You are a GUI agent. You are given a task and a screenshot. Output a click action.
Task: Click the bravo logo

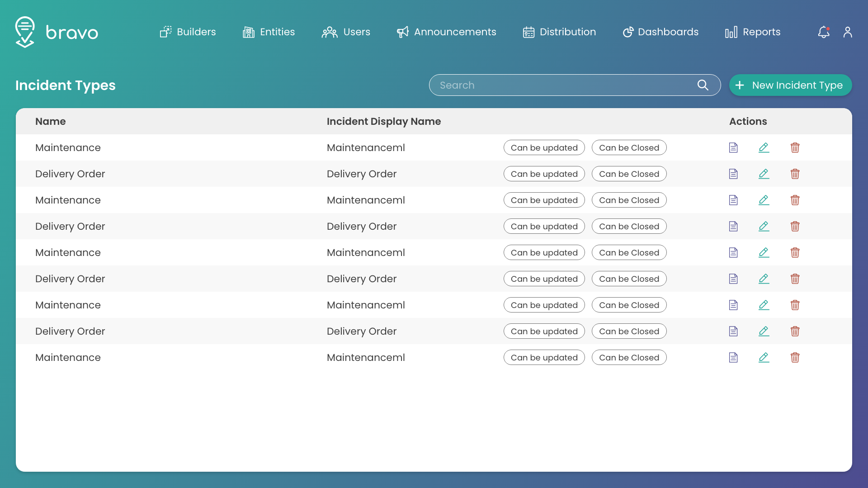(57, 32)
